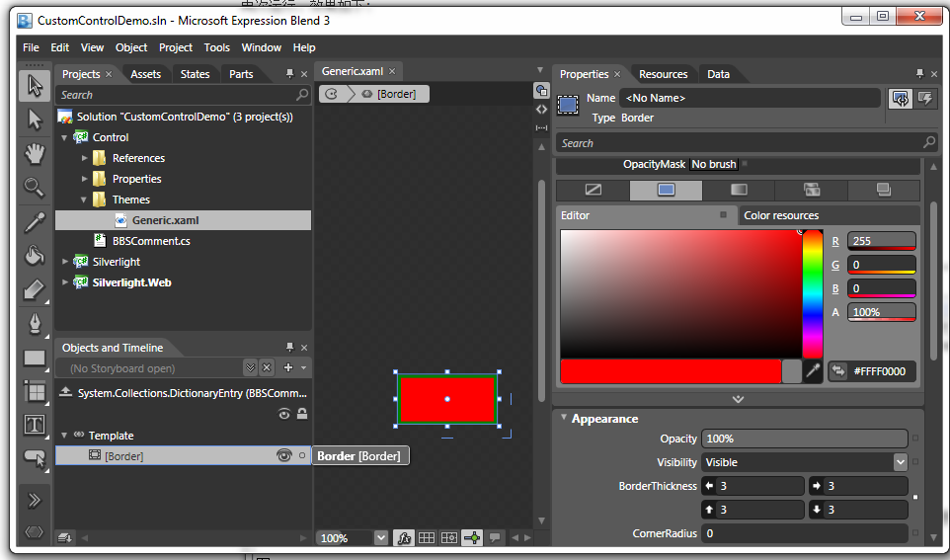Choose the Zoom magnifier tool
950x560 pixels.
(35, 188)
